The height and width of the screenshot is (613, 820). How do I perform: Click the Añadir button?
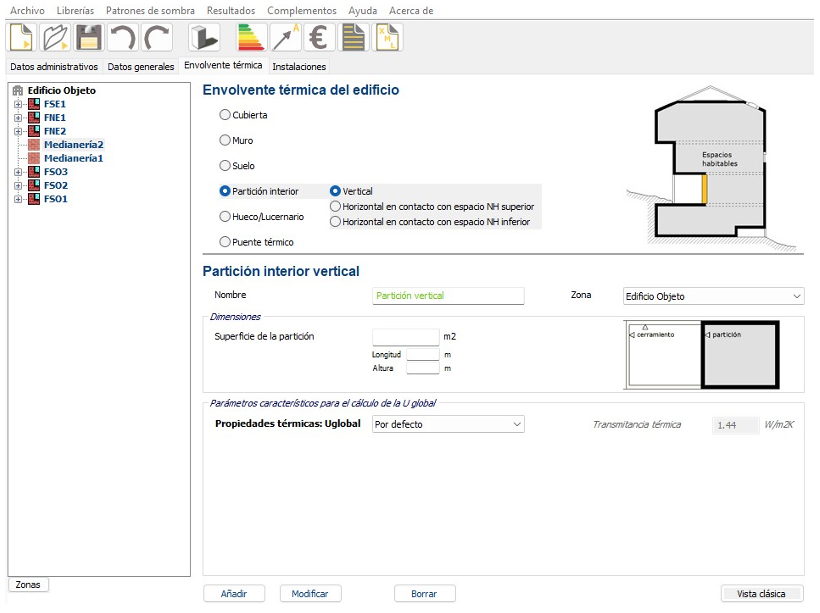(234, 593)
